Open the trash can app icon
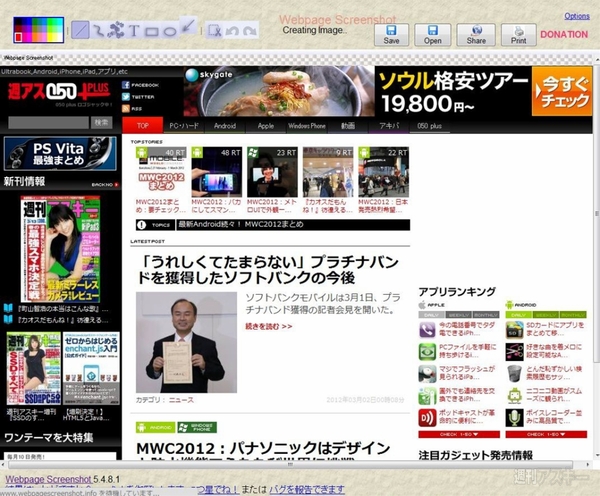 514,374
